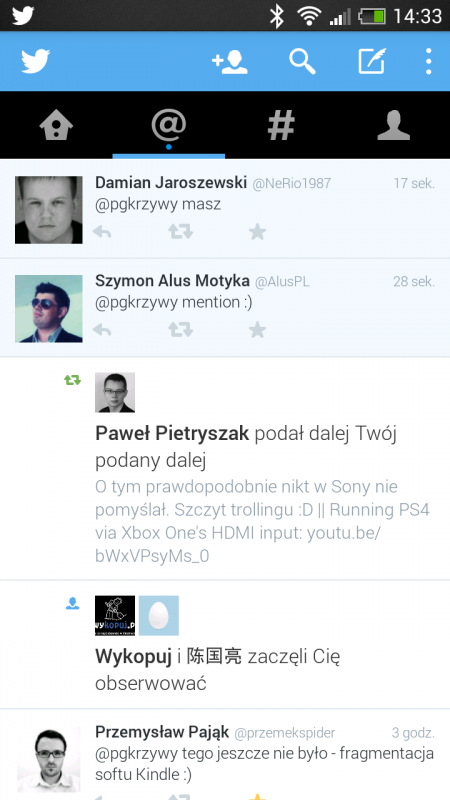450x800 pixels.
Task: Open the youtu.be link in retweeted tweet
Action: [x=239, y=544]
